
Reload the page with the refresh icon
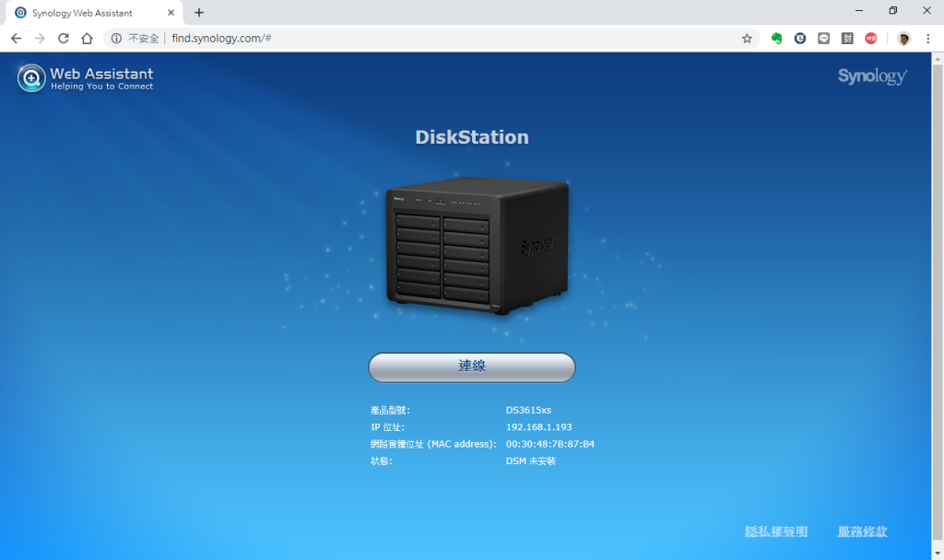[64, 39]
